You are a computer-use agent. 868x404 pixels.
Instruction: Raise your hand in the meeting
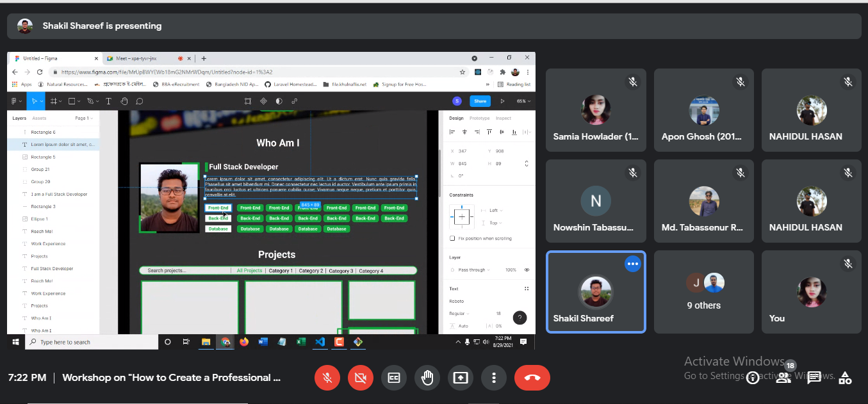(x=427, y=378)
